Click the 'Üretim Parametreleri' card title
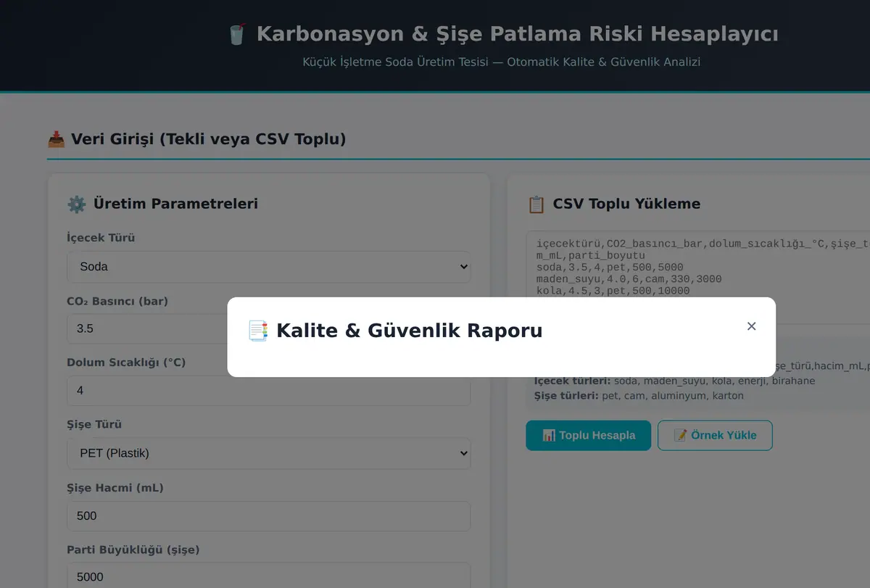The width and height of the screenshot is (870, 588). pos(175,204)
